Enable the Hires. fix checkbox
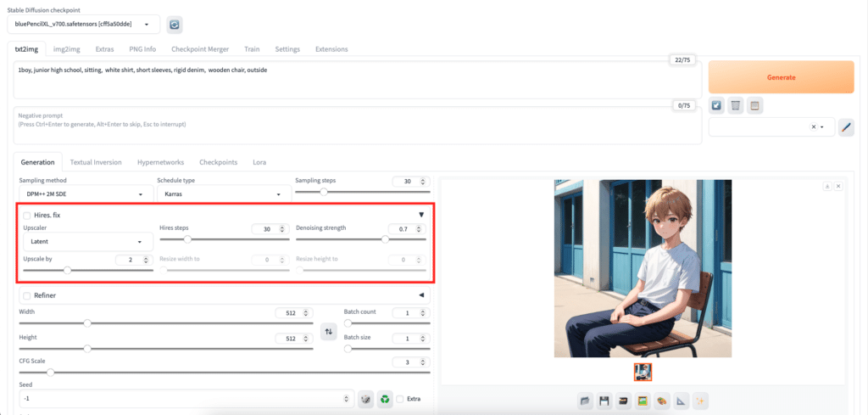 tap(27, 216)
